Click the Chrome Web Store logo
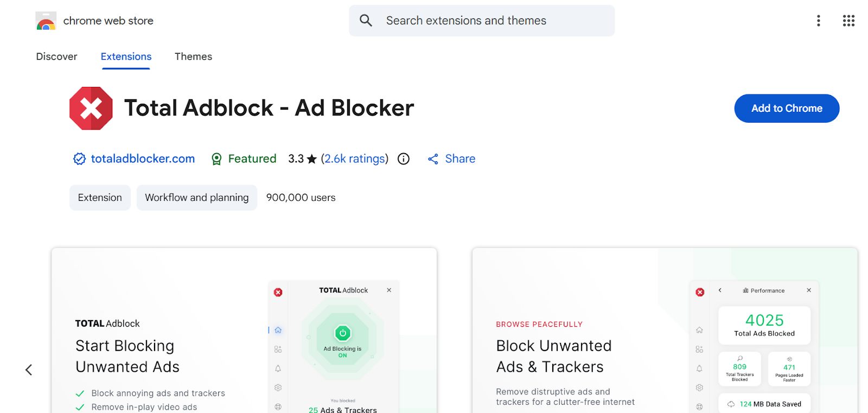The width and height of the screenshot is (868, 413). [x=46, y=21]
